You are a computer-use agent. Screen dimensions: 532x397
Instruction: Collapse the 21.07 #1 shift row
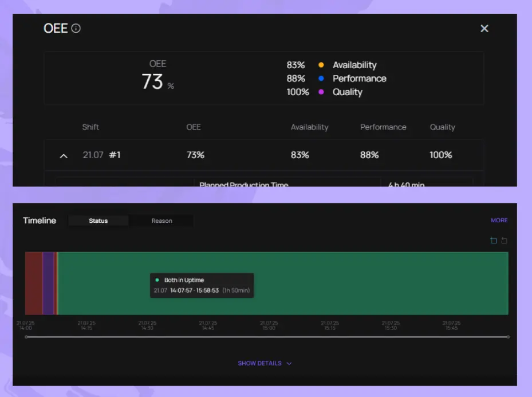click(x=64, y=156)
